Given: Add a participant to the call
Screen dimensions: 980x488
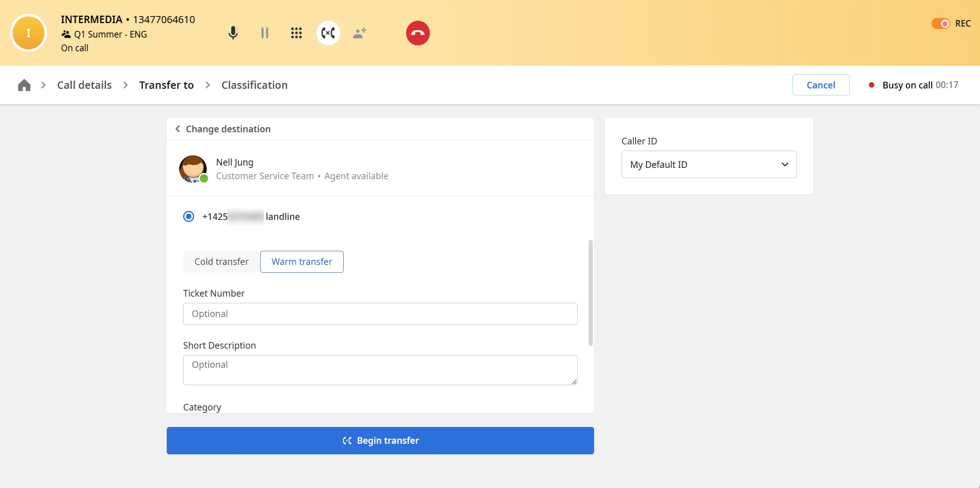Looking at the screenshot, I should (360, 33).
